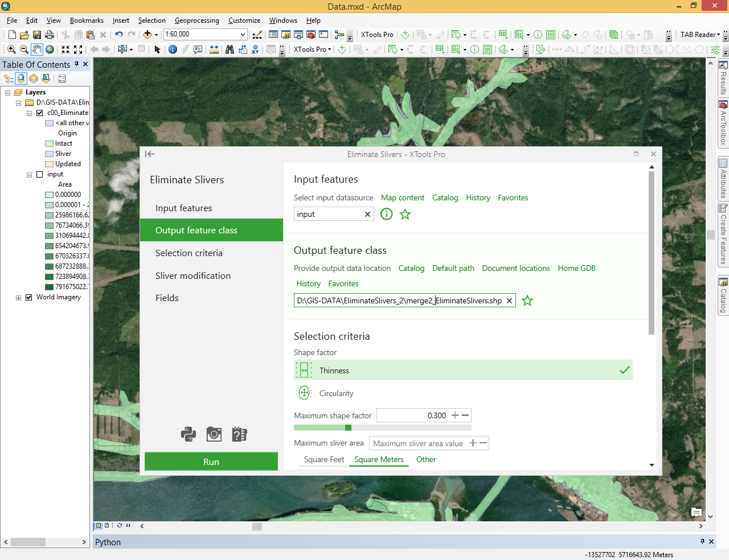Click the Go To XY icon
The image size is (729, 560).
tap(255, 50)
